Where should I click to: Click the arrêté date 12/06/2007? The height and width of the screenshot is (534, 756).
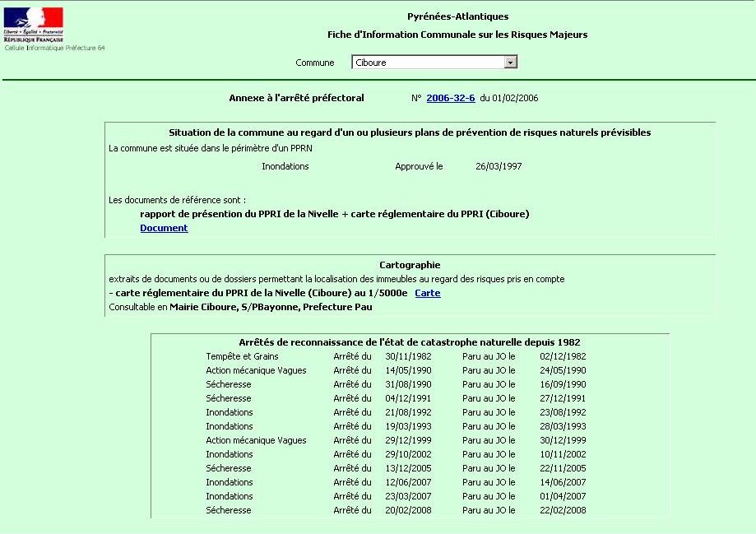408,482
